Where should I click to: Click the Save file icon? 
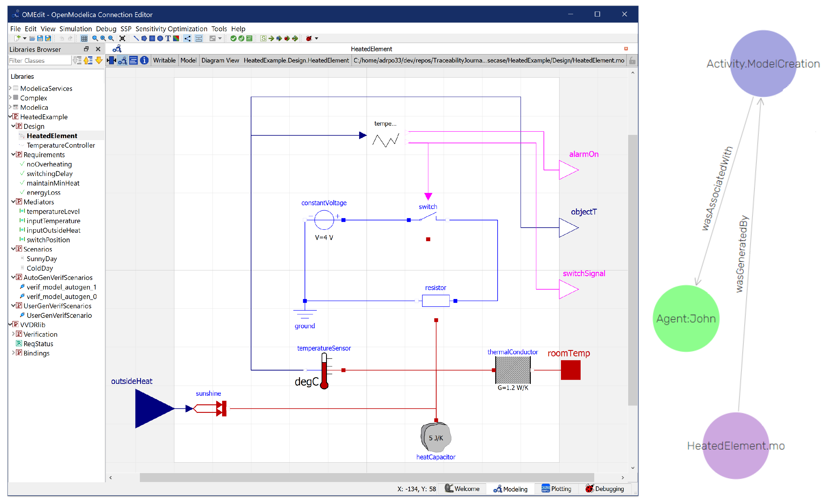(40, 39)
